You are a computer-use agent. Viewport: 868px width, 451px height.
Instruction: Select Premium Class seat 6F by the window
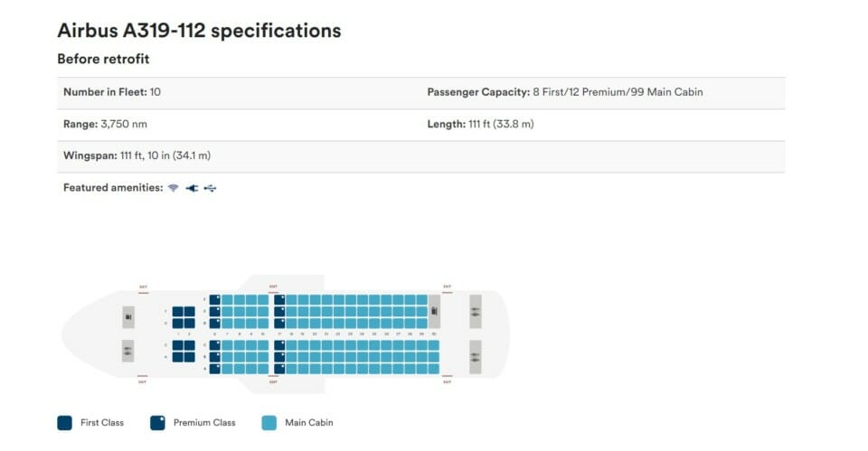click(x=215, y=299)
